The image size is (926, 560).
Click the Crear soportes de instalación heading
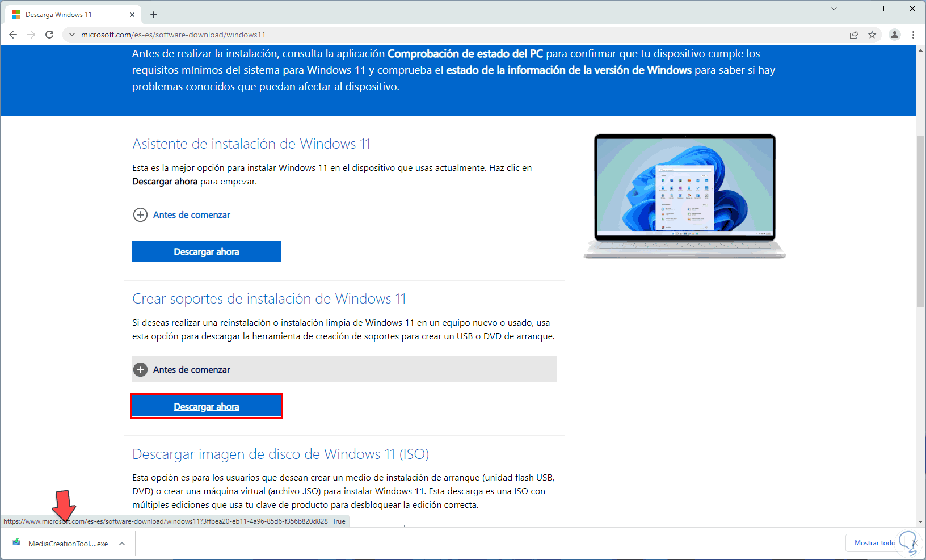(269, 299)
